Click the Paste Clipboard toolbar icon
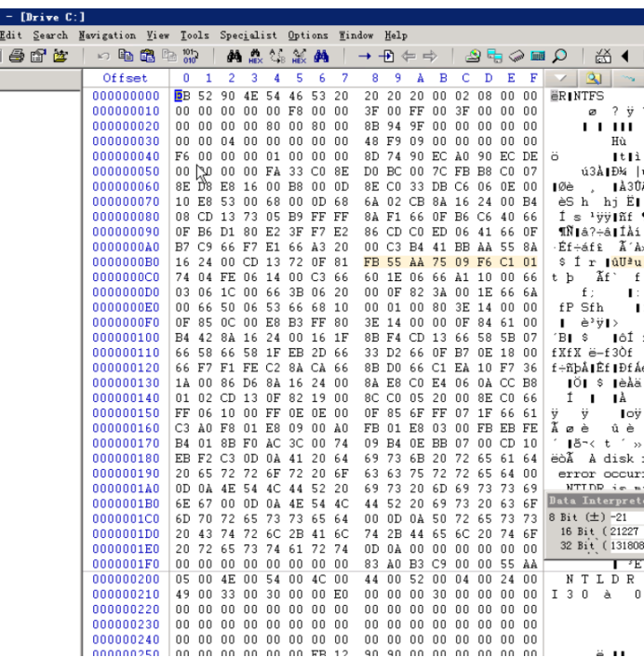Screen dimensions: 644x657 click(147, 56)
